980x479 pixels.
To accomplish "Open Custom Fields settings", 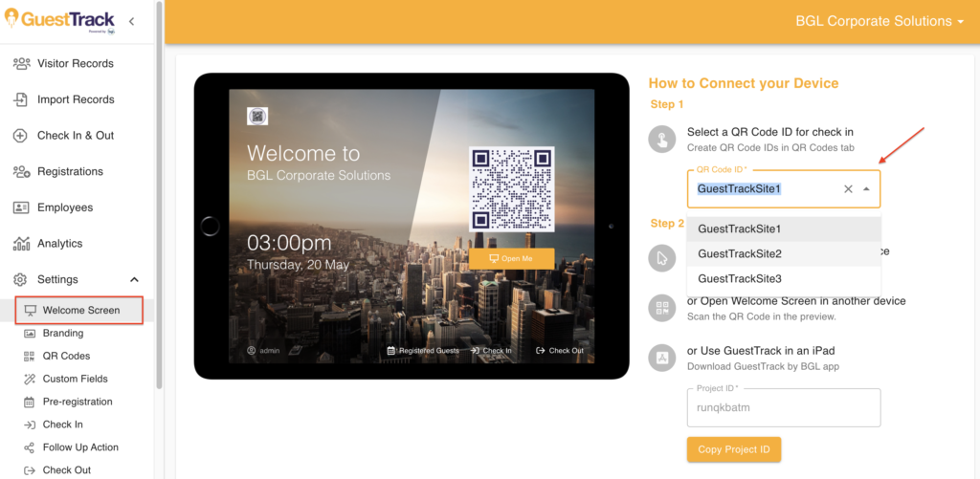I will click(x=75, y=379).
